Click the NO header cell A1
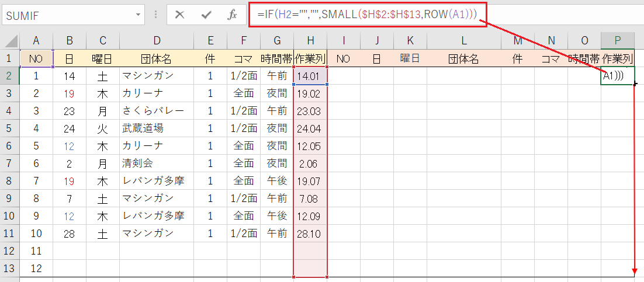Image resolution: width=644 pixels, height=282 pixels. click(36, 58)
